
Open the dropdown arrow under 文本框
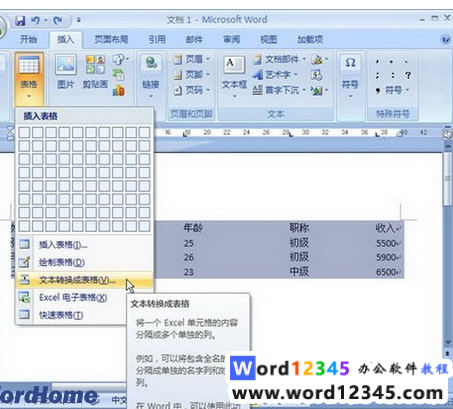234,96
